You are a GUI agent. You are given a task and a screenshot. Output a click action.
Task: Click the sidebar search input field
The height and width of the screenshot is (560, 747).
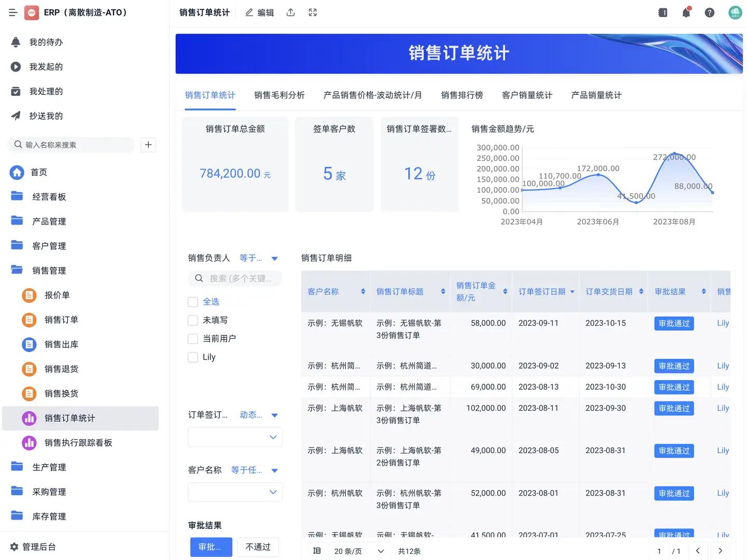[71, 145]
